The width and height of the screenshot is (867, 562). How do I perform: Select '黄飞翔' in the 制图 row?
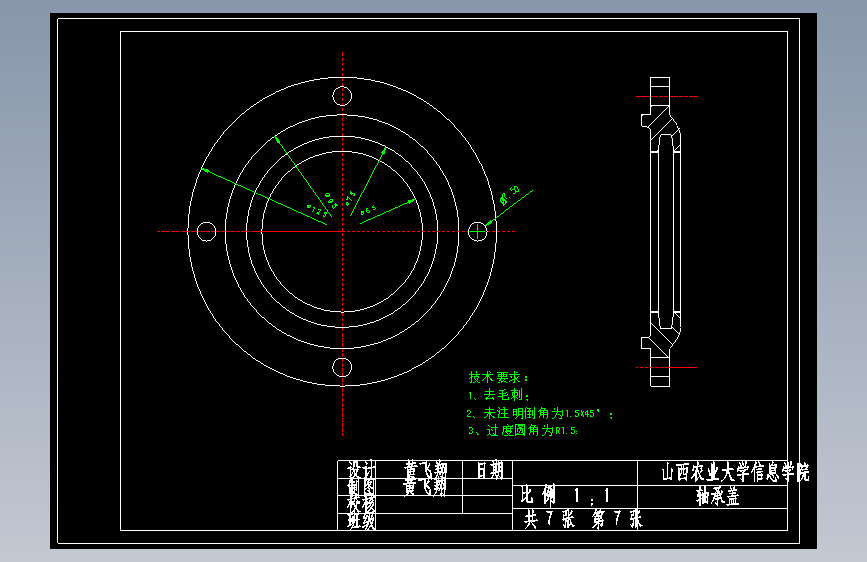point(424,487)
